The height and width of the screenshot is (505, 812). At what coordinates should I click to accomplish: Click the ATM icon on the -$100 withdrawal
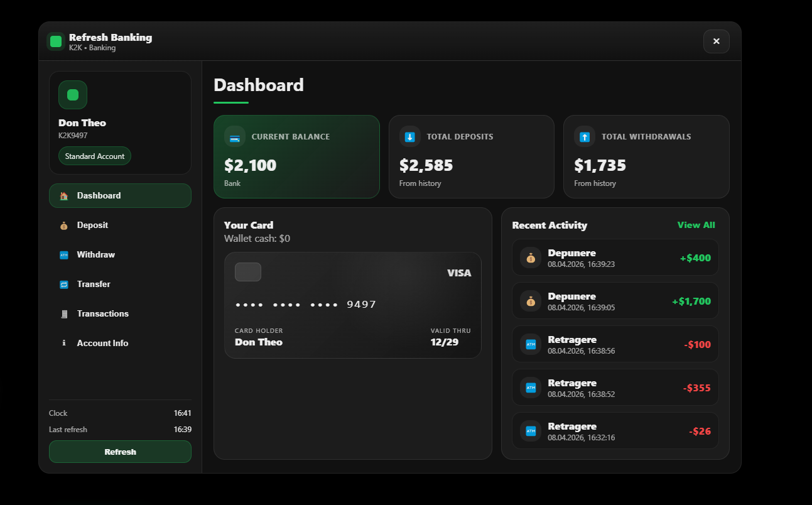(531, 344)
